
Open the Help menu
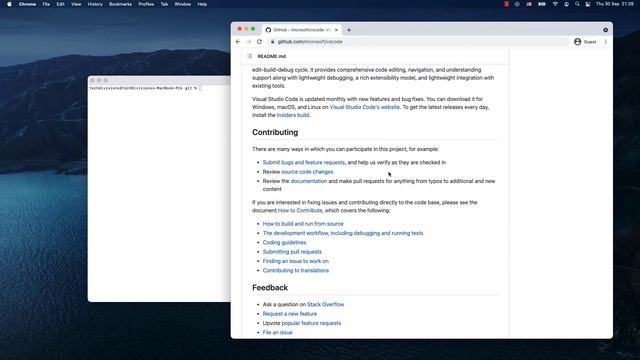[202, 4]
